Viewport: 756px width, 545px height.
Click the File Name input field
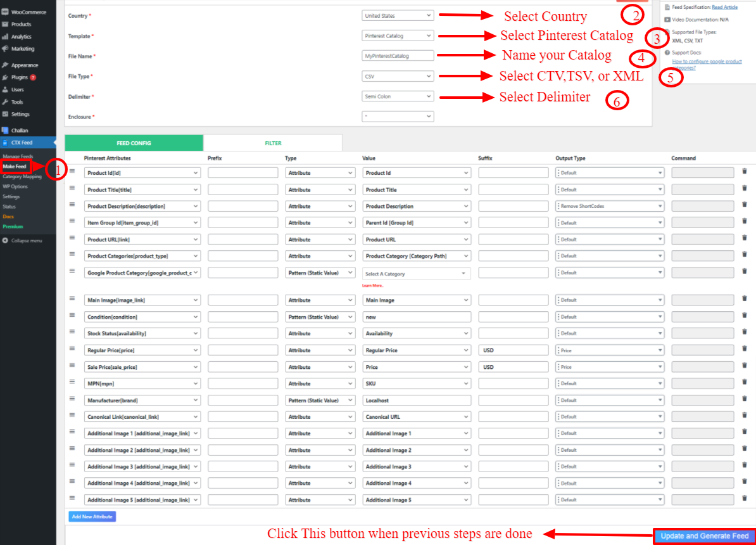point(398,56)
